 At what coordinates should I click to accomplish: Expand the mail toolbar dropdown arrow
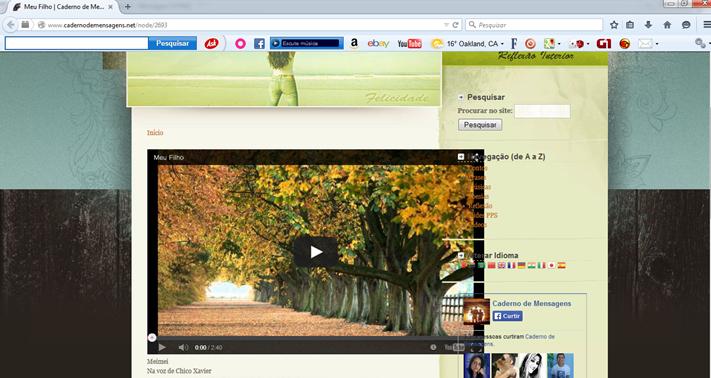pyautogui.click(x=657, y=44)
